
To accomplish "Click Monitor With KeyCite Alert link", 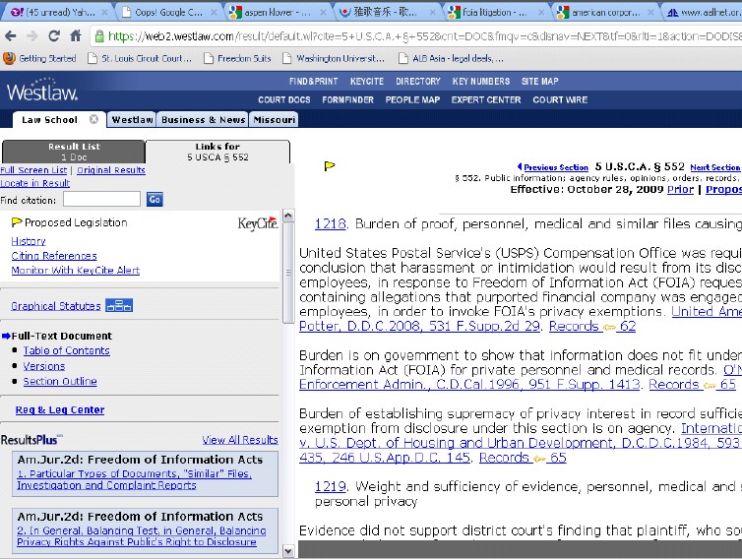I will tap(75, 271).
